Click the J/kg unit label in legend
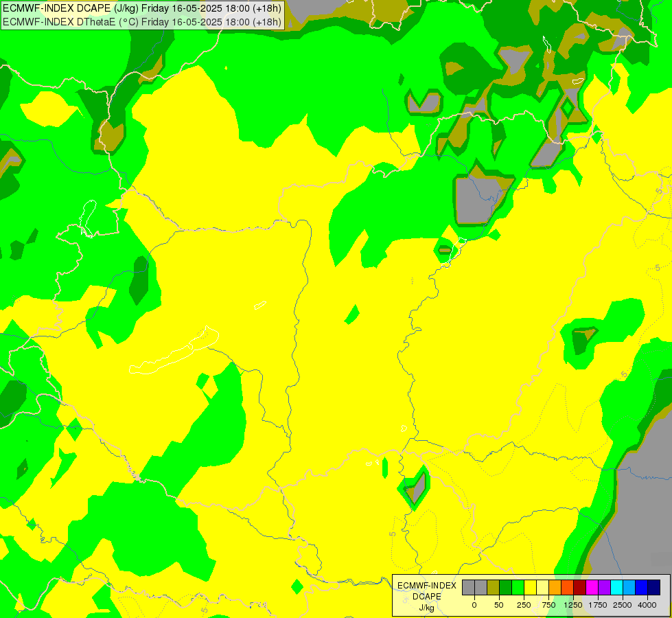 426,608
